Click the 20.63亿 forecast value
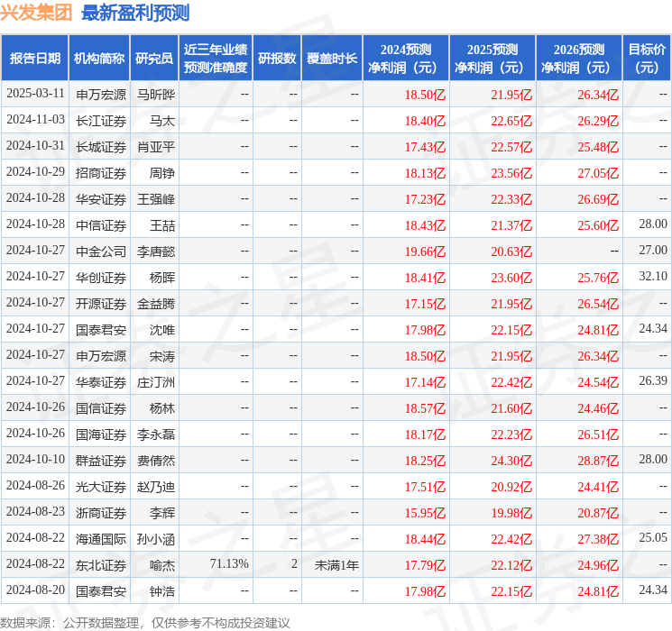The width and height of the screenshot is (672, 631). click(x=511, y=251)
